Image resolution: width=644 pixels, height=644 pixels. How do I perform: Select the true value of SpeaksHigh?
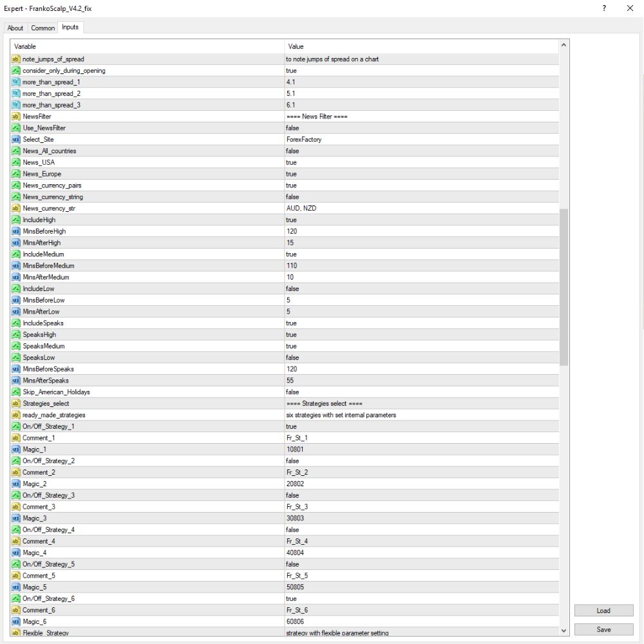coord(291,335)
